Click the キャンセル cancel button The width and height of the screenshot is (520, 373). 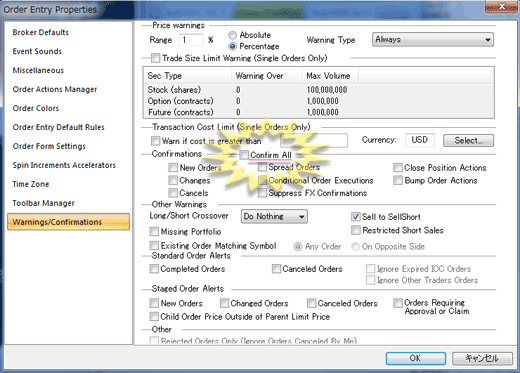[482, 358]
